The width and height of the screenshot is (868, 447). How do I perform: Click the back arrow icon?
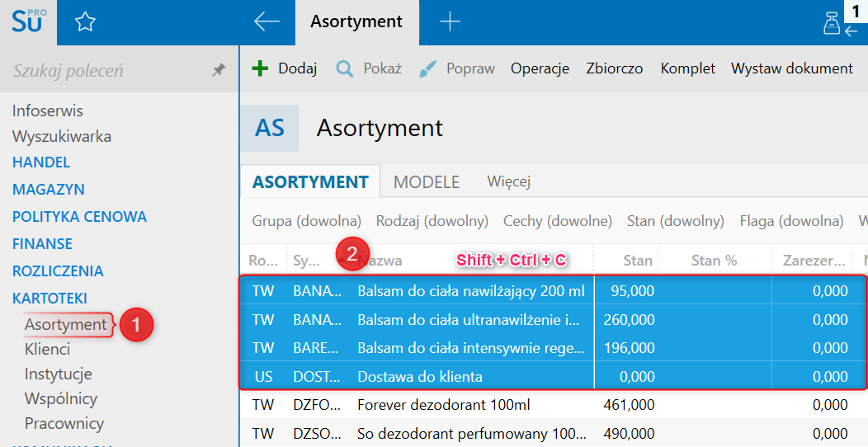tap(267, 22)
